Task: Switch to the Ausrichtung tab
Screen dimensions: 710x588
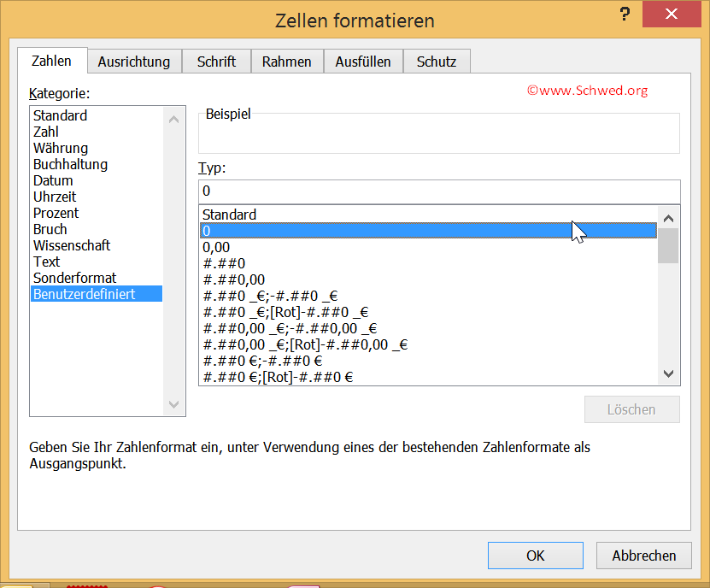Action: coord(134,61)
